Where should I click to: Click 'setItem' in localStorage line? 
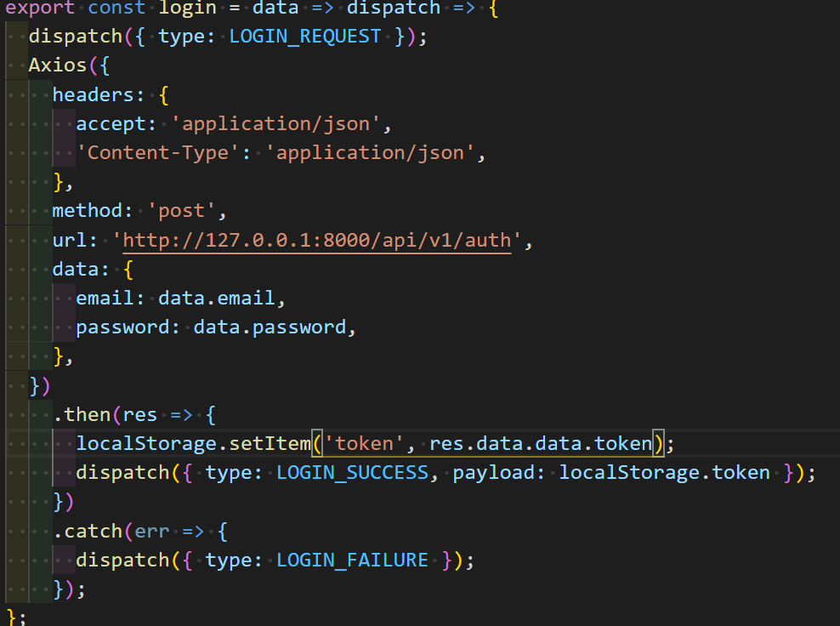pos(270,444)
